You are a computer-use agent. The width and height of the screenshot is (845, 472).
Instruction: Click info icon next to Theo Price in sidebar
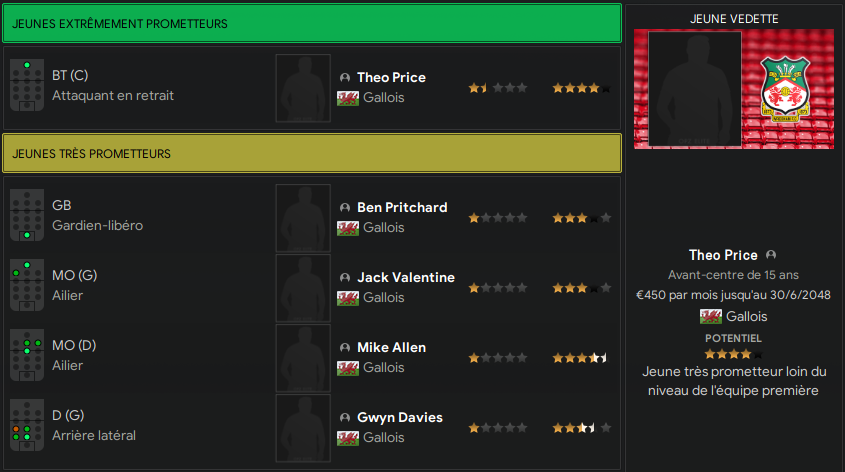point(771,255)
